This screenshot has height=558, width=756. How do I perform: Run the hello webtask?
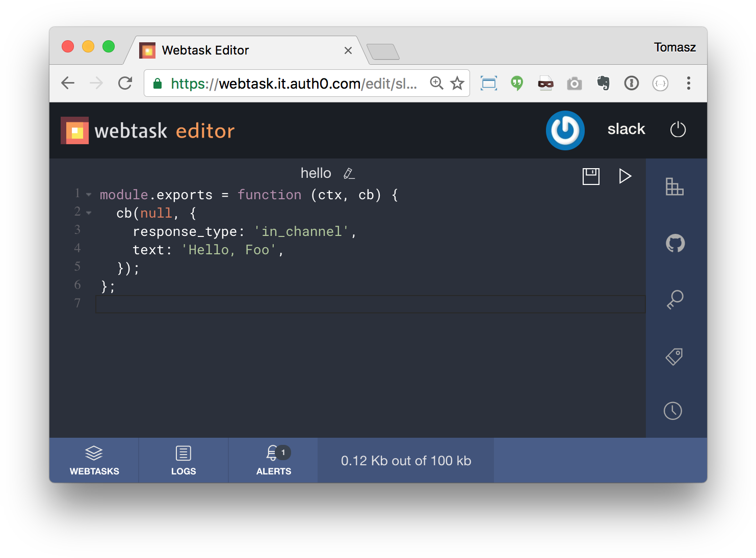(625, 176)
